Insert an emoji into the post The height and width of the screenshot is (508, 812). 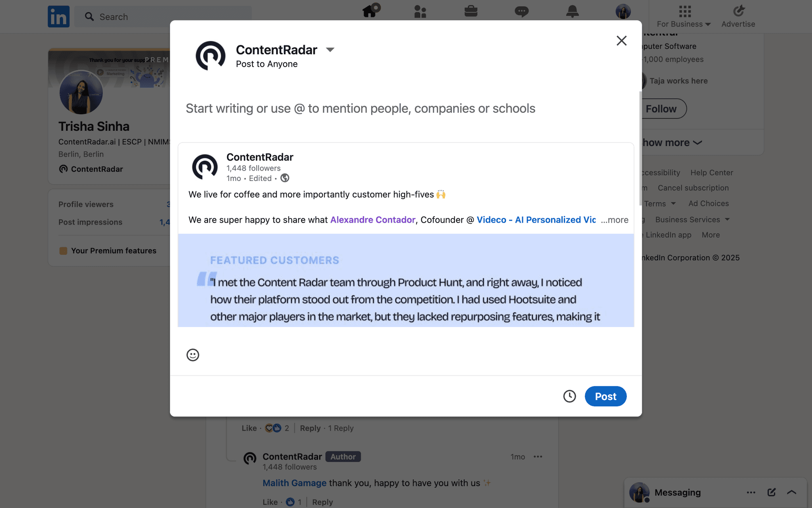tap(192, 355)
